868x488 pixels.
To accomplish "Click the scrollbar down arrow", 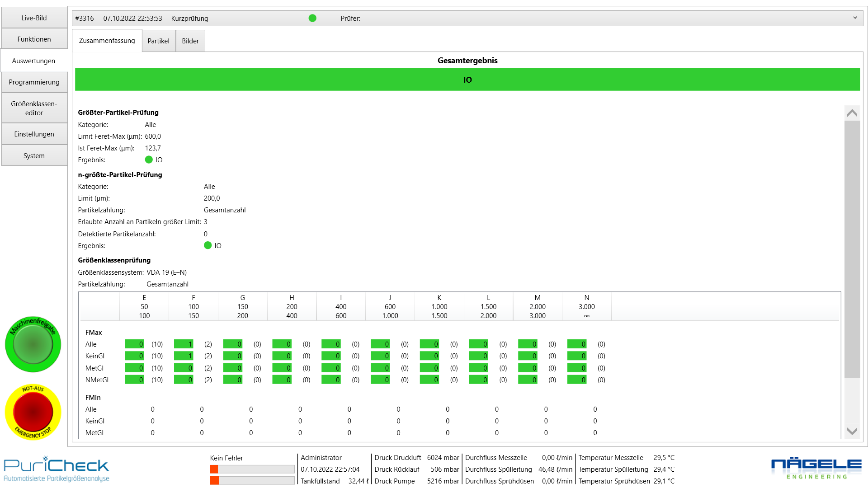I will [x=852, y=432].
